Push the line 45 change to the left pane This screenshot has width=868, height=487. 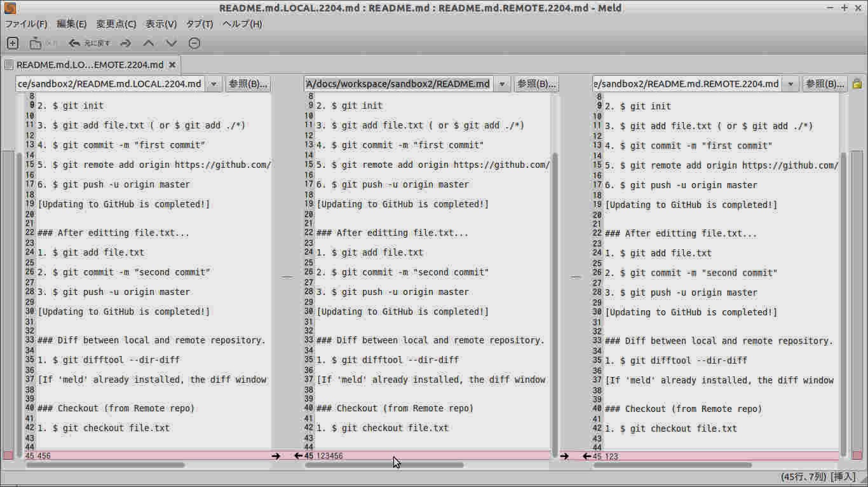[297, 455]
